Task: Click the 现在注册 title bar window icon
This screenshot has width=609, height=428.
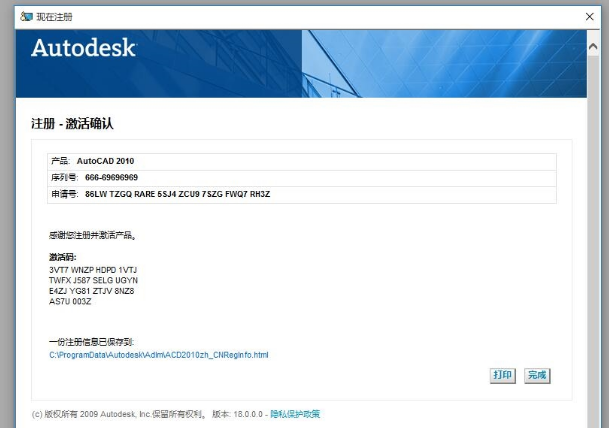Action: click(x=26, y=17)
